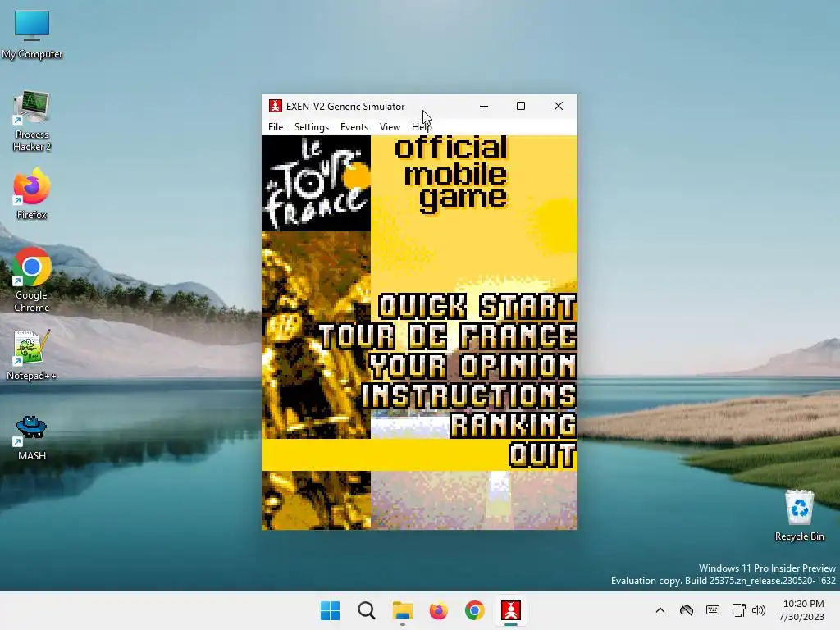Choose YOUR OPINION menu entry

[472, 366]
